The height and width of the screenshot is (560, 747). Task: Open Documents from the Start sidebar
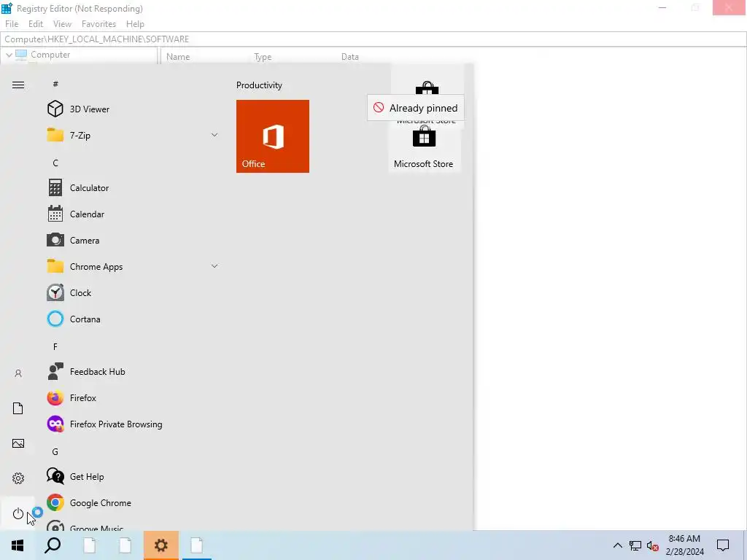click(x=18, y=408)
